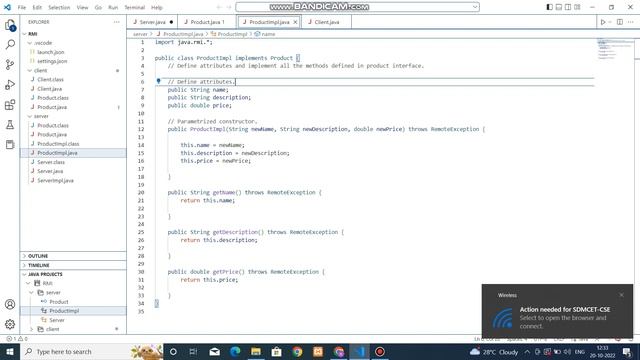Open ServerImpl.java in the Explorer
Viewport: 640px width, 360px height.
point(55,180)
